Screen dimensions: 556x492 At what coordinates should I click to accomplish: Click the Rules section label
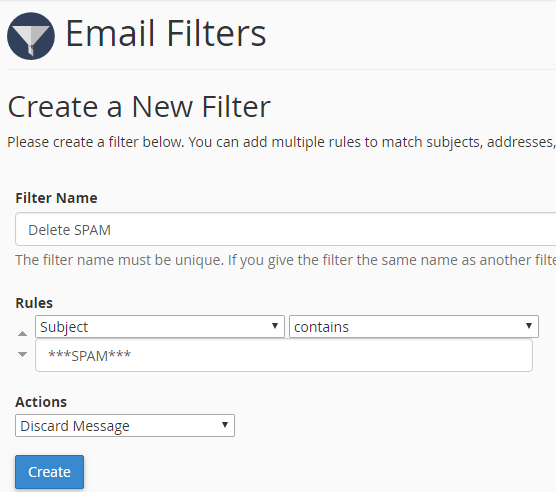pyautogui.click(x=34, y=303)
